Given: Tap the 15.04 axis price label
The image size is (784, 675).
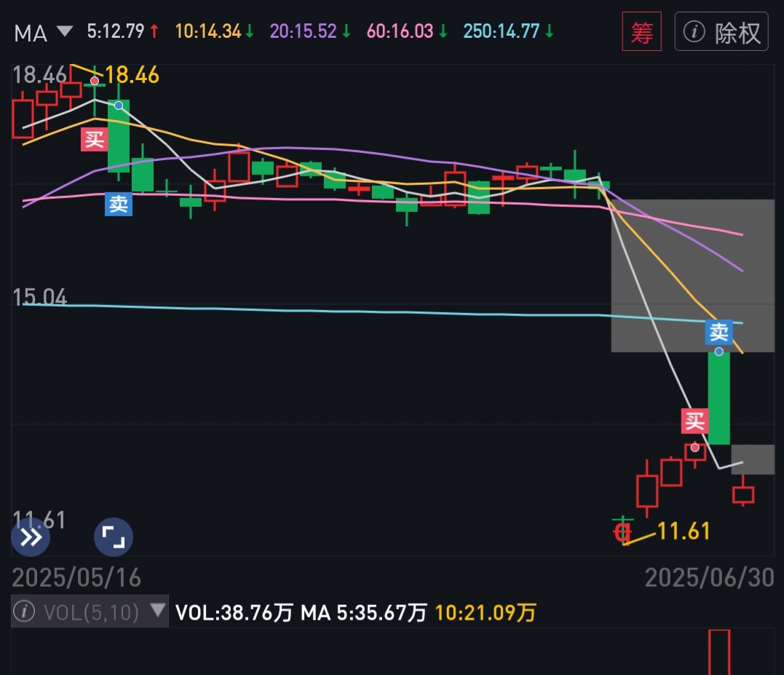Looking at the screenshot, I should coord(39,297).
